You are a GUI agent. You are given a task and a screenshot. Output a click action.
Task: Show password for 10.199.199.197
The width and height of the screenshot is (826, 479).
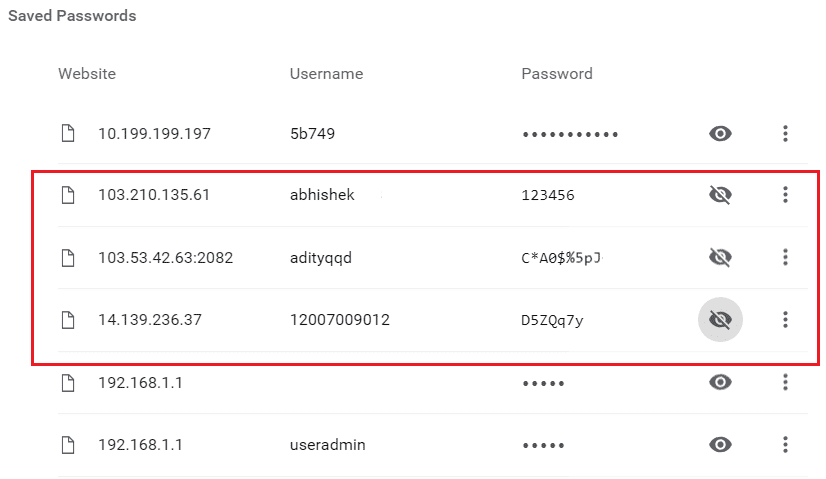click(x=720, y=133)
